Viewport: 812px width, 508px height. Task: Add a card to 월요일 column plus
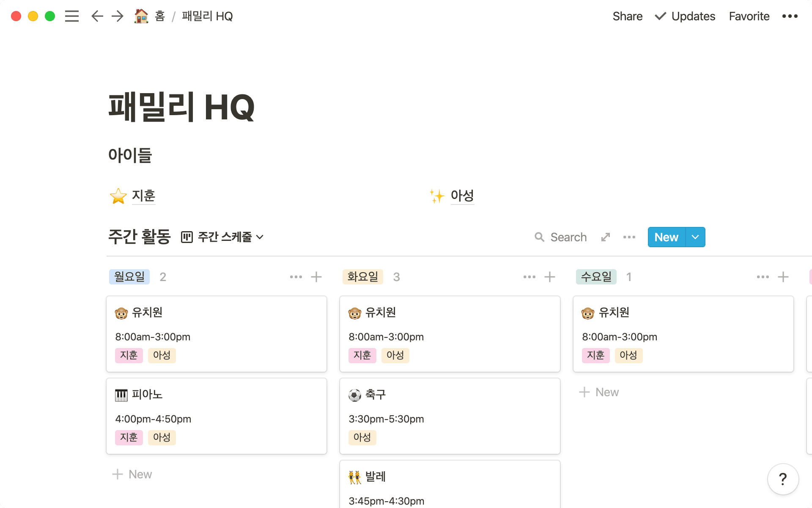point(316,277)
